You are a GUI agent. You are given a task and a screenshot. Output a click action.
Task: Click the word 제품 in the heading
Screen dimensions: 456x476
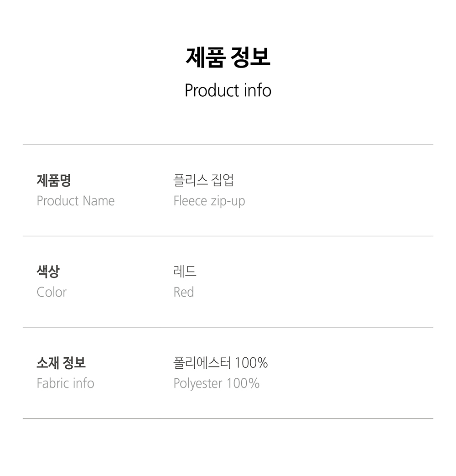tap(205, 58)
